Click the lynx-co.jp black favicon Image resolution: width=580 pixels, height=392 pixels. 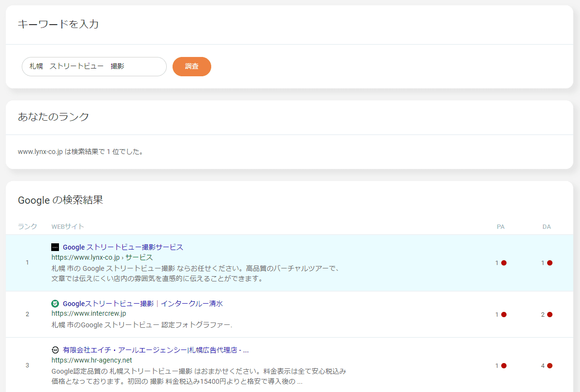(55, 247)
